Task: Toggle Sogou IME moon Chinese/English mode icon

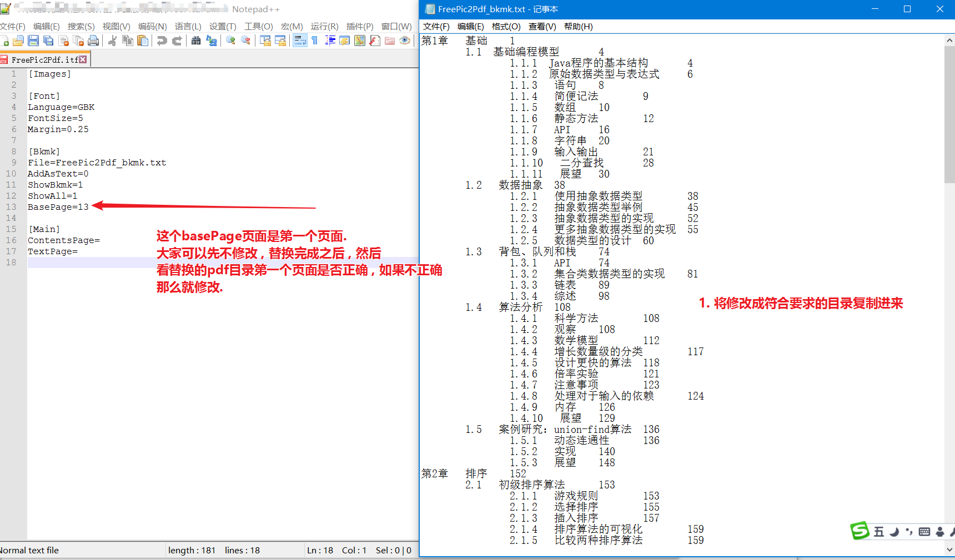Action: point(894,532)
